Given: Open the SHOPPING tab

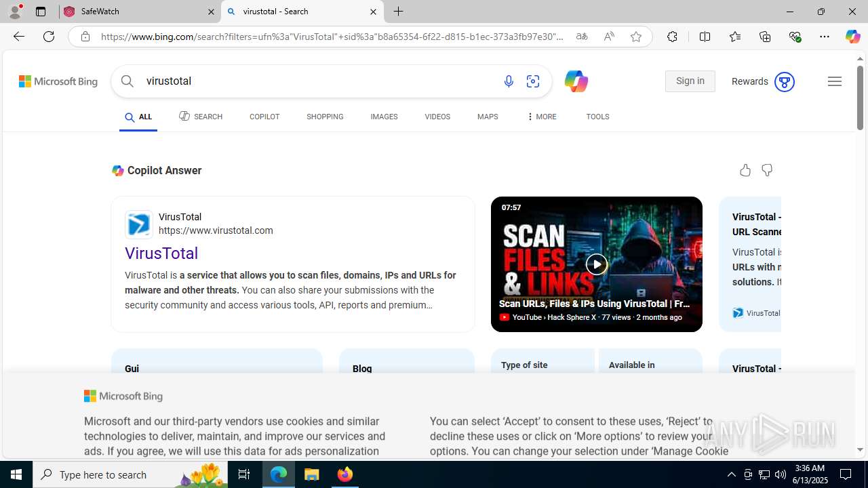Looking at the screenshot, I should click(x=325, y=117).
